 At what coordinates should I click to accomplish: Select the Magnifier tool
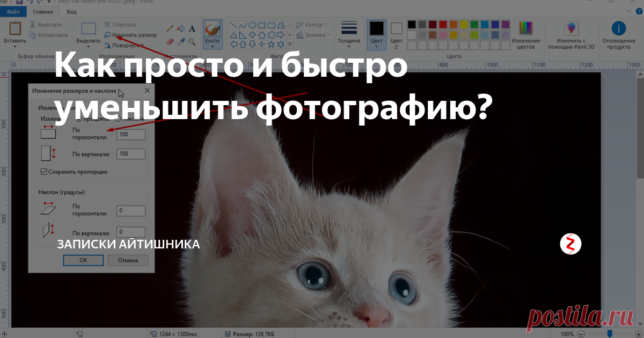tap(191, 42)
